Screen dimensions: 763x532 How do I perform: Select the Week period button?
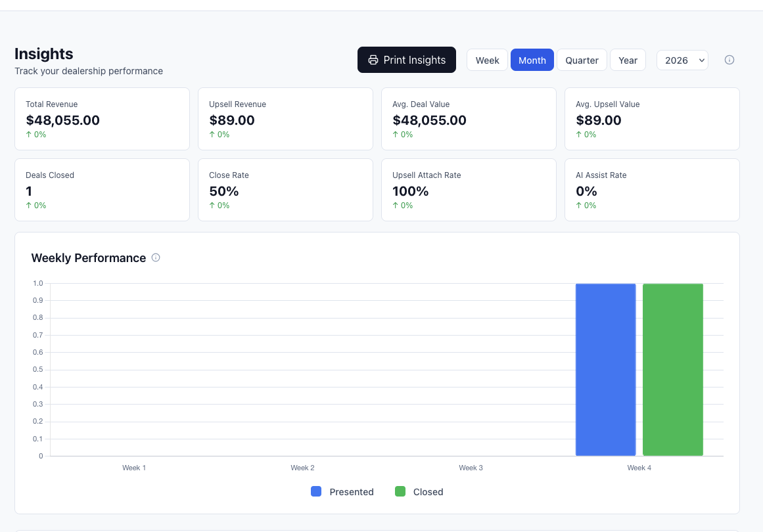tap(487, 60)
